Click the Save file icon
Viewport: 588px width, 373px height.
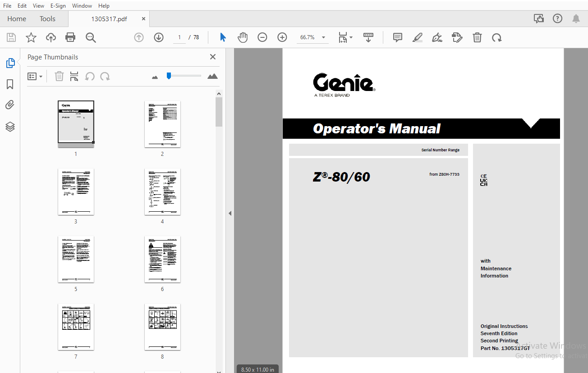coord(11,37)
